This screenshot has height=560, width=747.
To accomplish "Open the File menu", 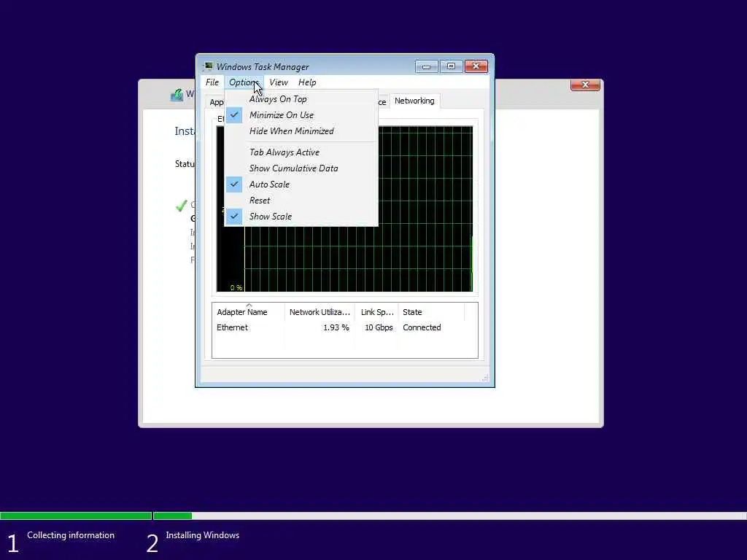I will click(212, 82).
